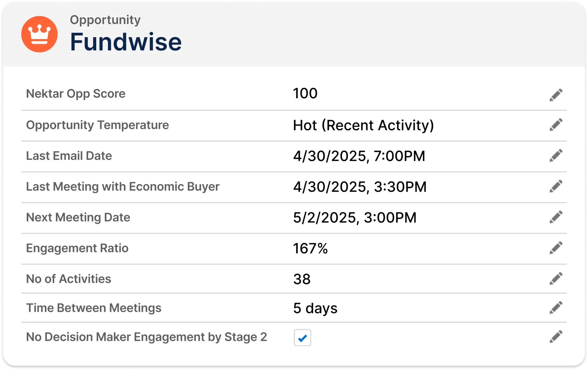The height and width of the screenshot is (370, 588).
Task: Click pencil icon for Time Between Meetings
Action: pos(556,308)
